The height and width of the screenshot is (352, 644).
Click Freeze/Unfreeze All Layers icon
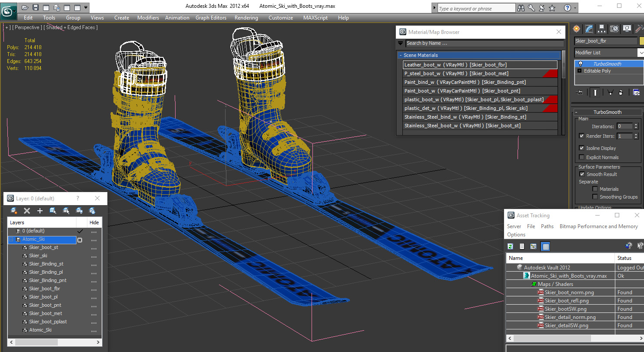pyautogui.click(x=92, y=211)
